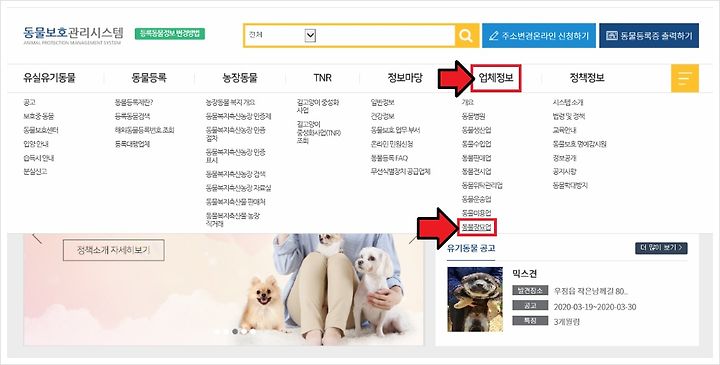Select 동물등록제란? submenu item
The width and height of the screenshot is (720, 365).
134,103
